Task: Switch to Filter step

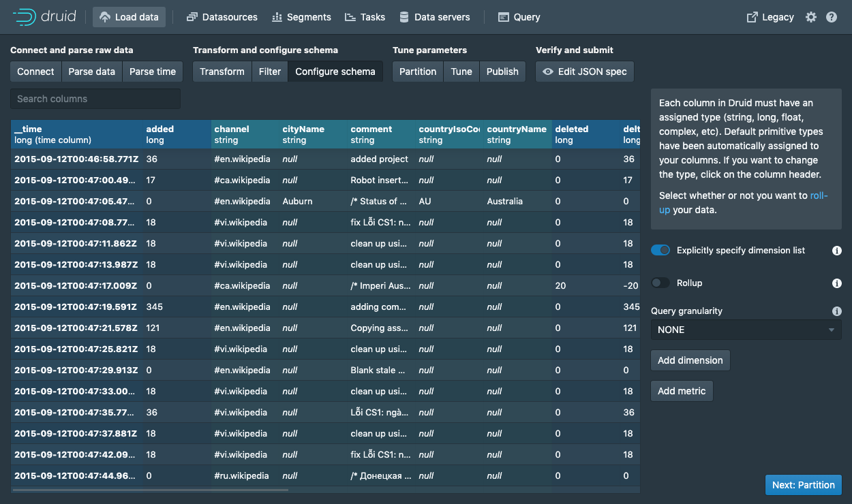Action: point(270,72)
